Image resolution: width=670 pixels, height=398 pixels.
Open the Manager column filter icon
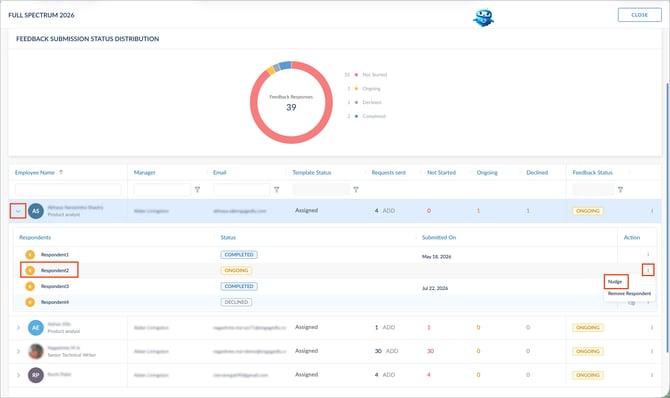point(197,189)
